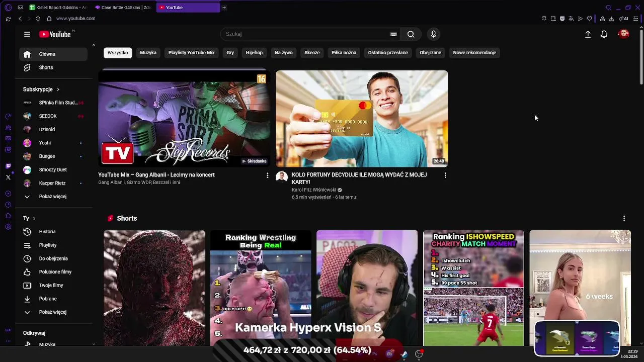The image size is (644, 362).
Task: Open the Twitch icon in browser sidebar
Action: point(8,166)
